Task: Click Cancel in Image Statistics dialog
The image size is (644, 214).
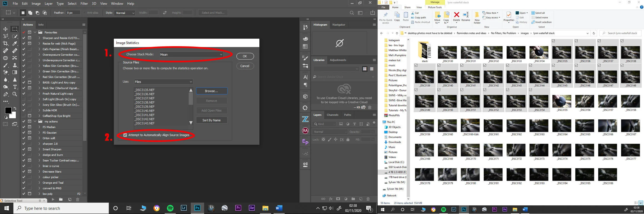Action: [245, 66]
